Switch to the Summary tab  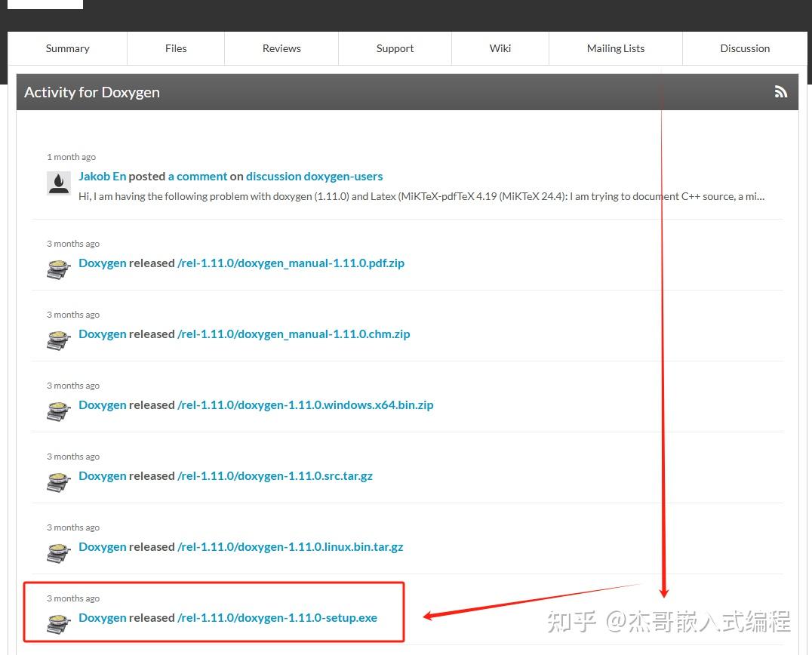[67, 48]
